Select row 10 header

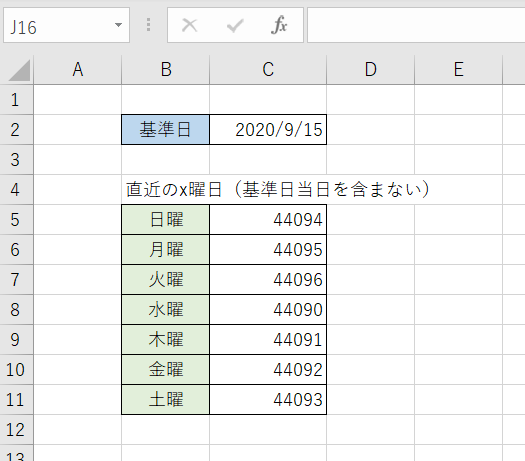[16, 370]
